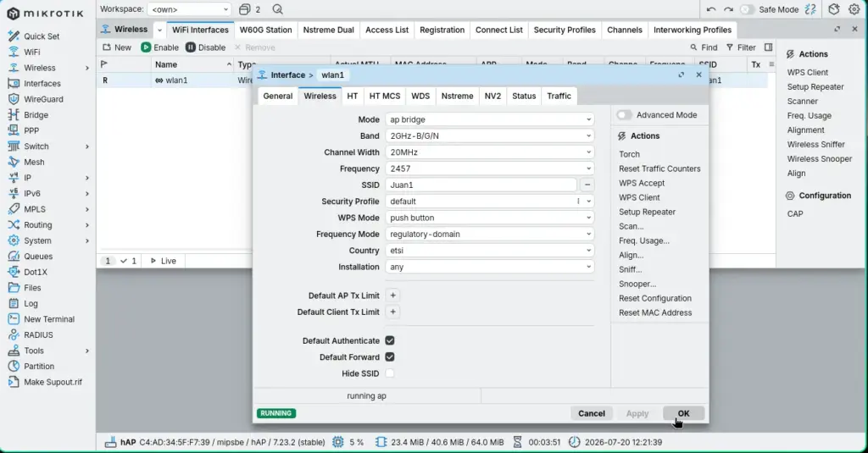Image resolution: width=868 pixels, height=453 pixels.
Task: Open Files in sidebar
Action: (x=32, y=288)
